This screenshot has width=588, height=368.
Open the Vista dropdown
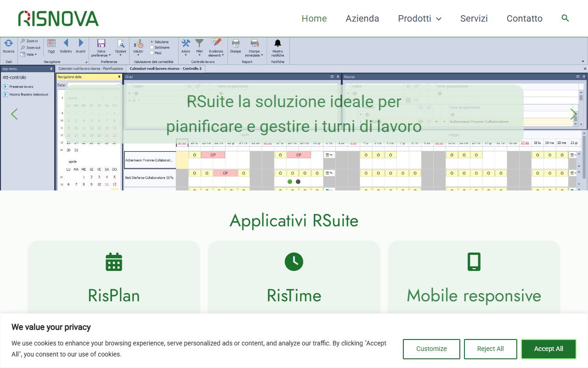pyautogui.click(x=28, y=54)
